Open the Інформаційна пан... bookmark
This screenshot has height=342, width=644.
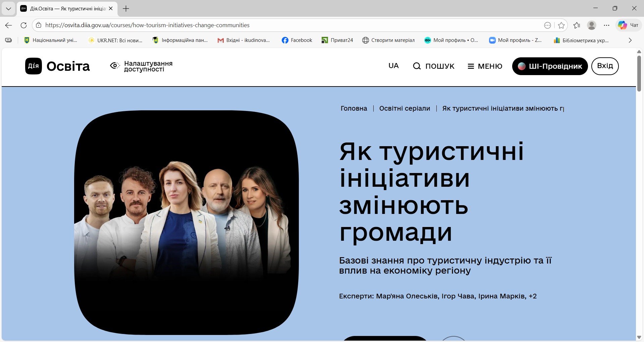tap(180, 40)
